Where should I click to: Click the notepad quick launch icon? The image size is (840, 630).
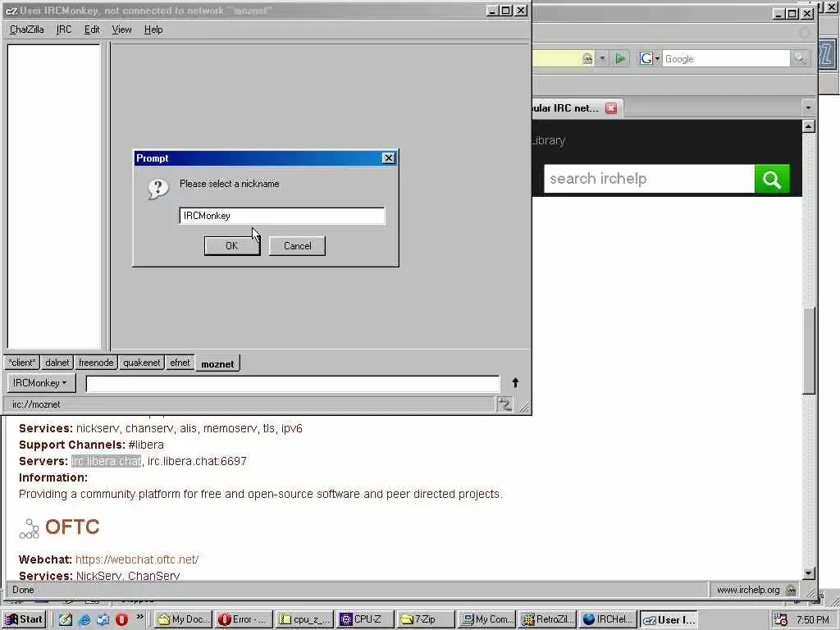click(x=66, y=619)
